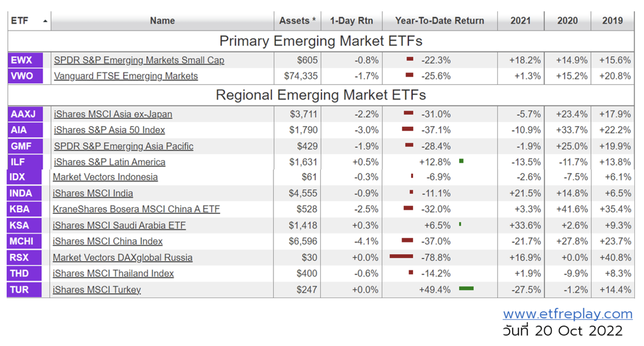Open Vanguard FTSE Emerging Markets link
Screen dimensions: 644x346
point(126,76)
